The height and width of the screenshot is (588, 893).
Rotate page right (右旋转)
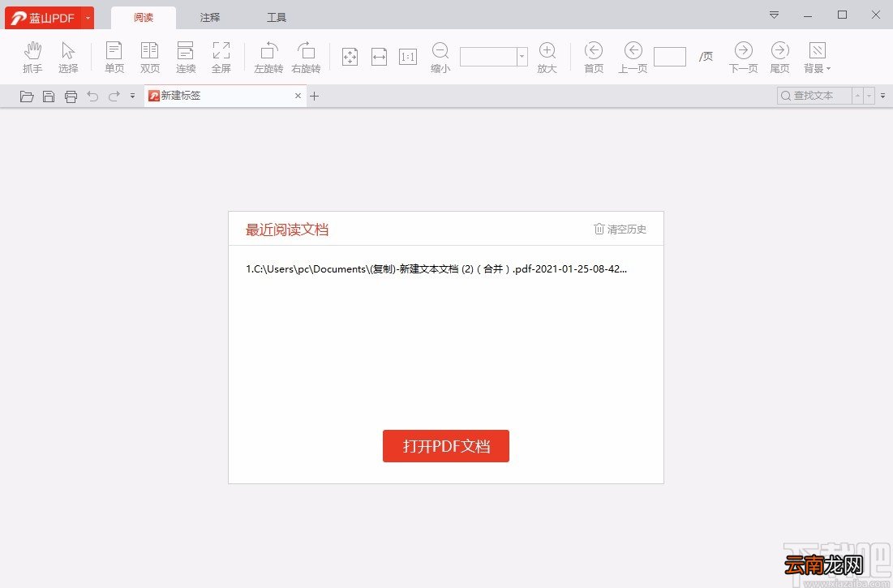point(306,57)
